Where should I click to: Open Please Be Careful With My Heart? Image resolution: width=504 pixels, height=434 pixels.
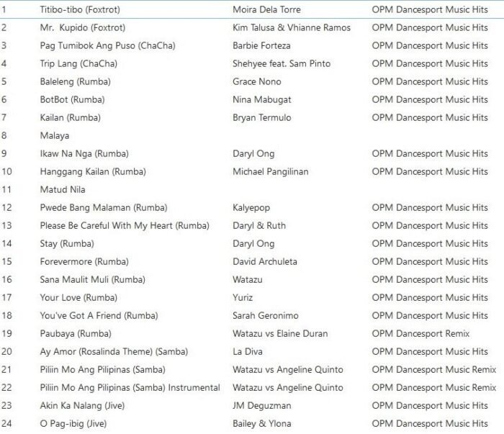tap(125, 226)
